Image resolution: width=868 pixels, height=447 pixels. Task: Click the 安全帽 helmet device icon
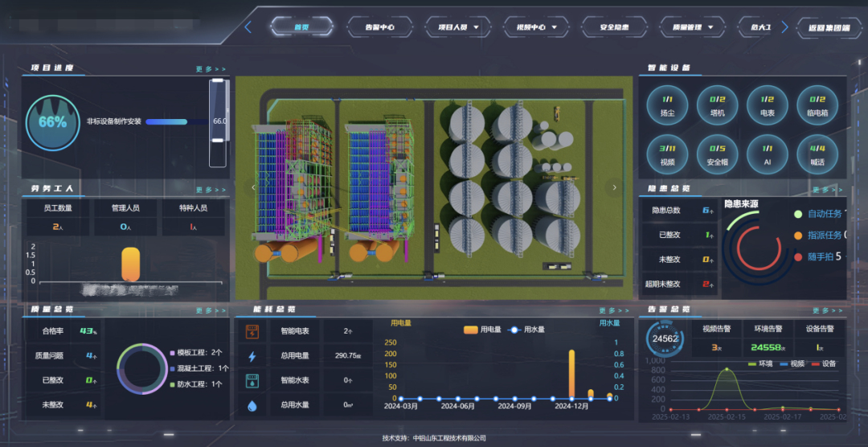coord(717,154)
